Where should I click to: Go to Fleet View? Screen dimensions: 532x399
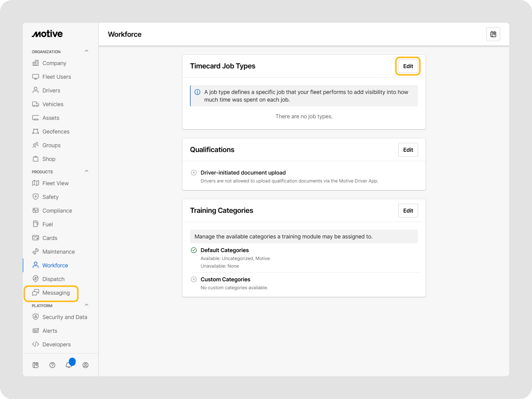click(55, 183)
